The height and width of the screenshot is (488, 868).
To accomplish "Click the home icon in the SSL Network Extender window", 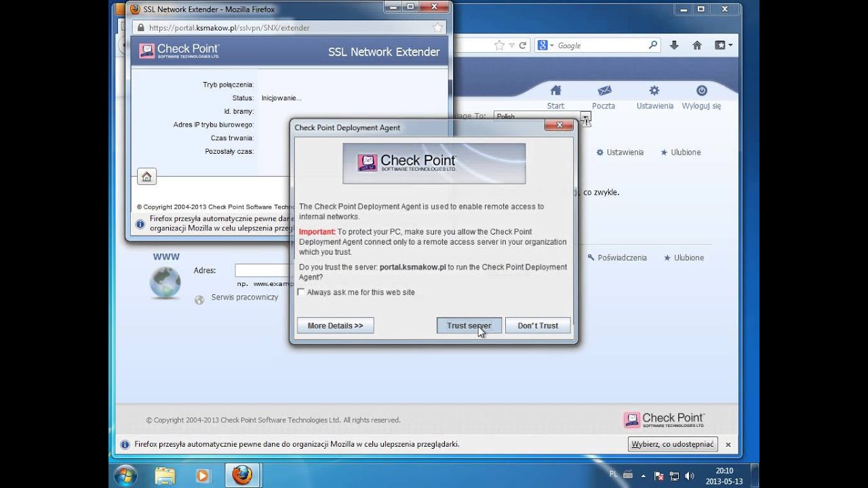I will 146,176.
